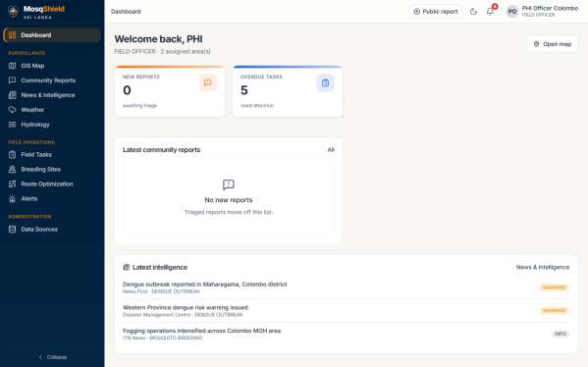Click the Breeding Sites icon

[x=13, y=169]
